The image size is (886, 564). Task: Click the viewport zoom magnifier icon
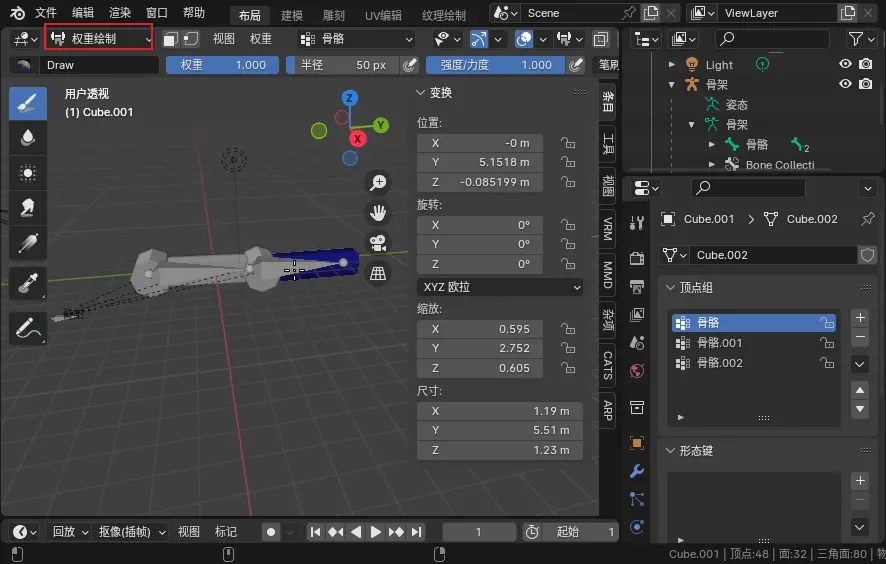click(x=378, y=182)
